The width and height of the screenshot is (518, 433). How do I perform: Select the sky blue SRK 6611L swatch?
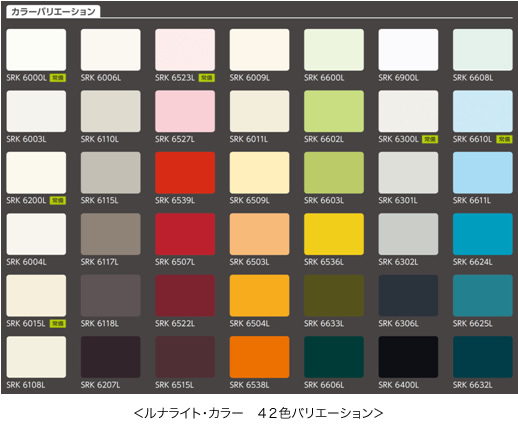click(483, 173)
